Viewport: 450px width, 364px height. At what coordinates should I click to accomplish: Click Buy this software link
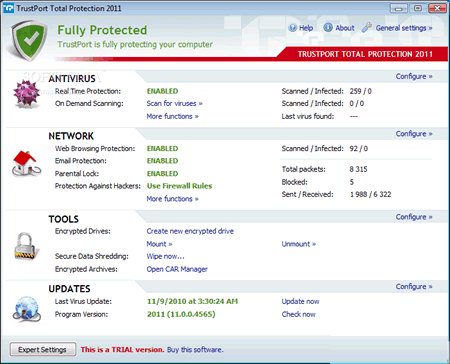coord(195,350)
